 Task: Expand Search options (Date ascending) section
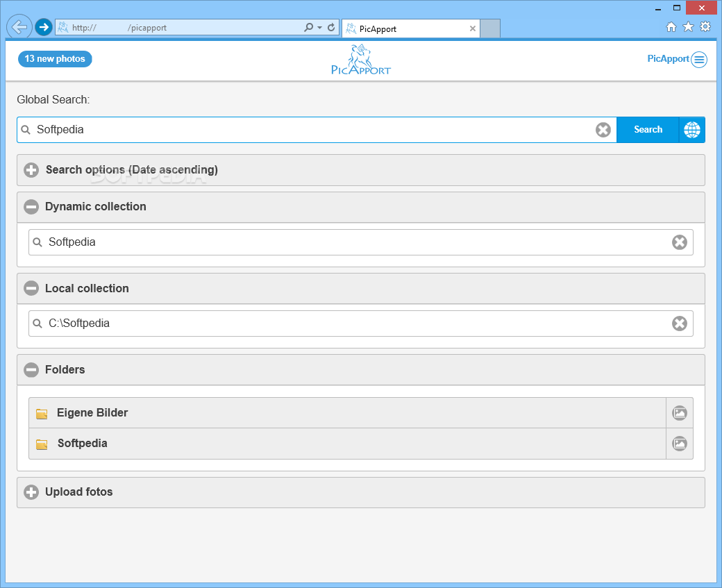(x=361, y=170)
